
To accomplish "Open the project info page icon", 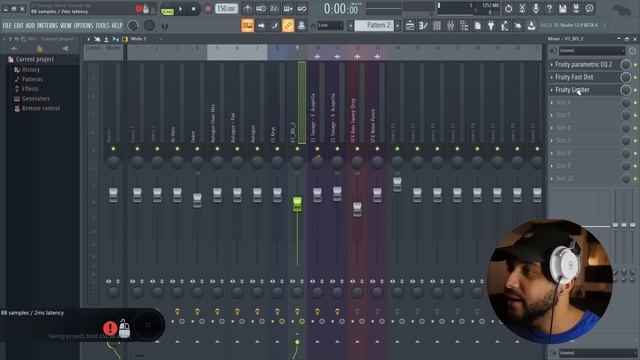I will pos(478,26).
